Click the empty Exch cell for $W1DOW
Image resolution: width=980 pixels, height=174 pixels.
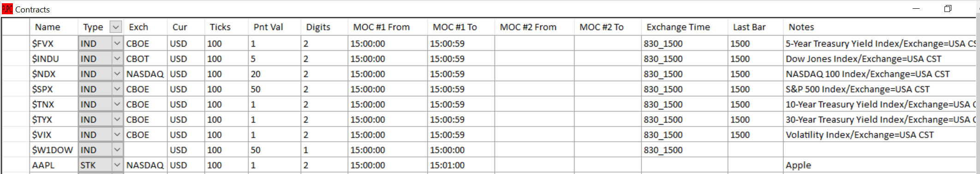click(145, 150)
